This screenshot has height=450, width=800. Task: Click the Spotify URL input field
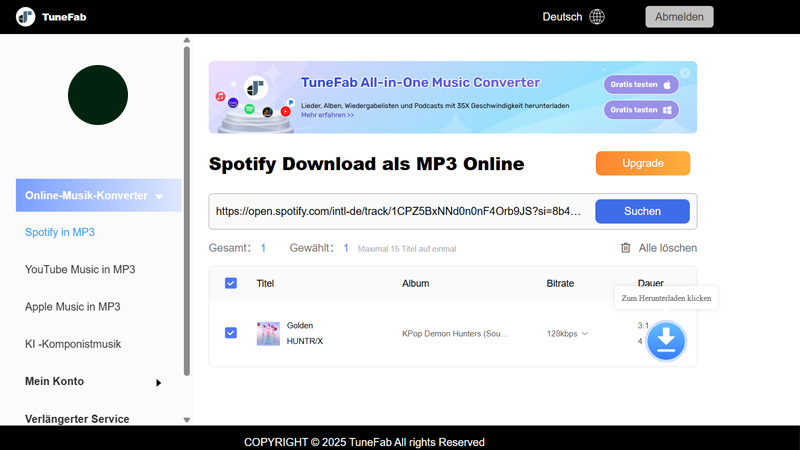pyautogui.click(x=398, y=211)
